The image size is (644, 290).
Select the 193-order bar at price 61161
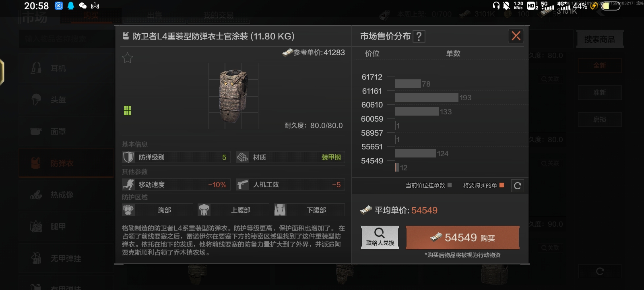click(427, 97)
